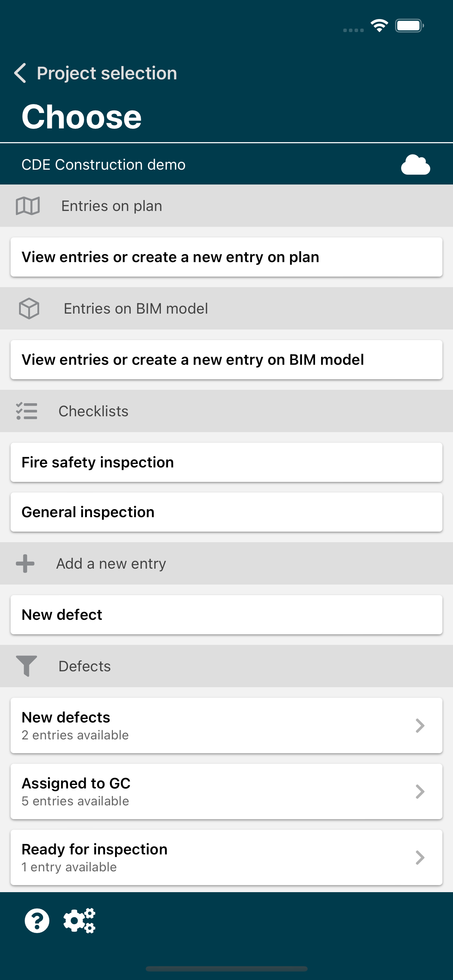This screenshot has width=453, height=980.
Task: Expand New defects using its chevron
Action: tap(420, 726)
